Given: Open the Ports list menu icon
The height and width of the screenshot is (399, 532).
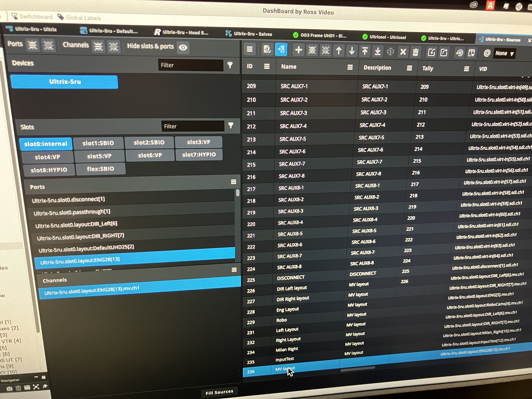Looking at the screenshot, I should pos(233,182).
